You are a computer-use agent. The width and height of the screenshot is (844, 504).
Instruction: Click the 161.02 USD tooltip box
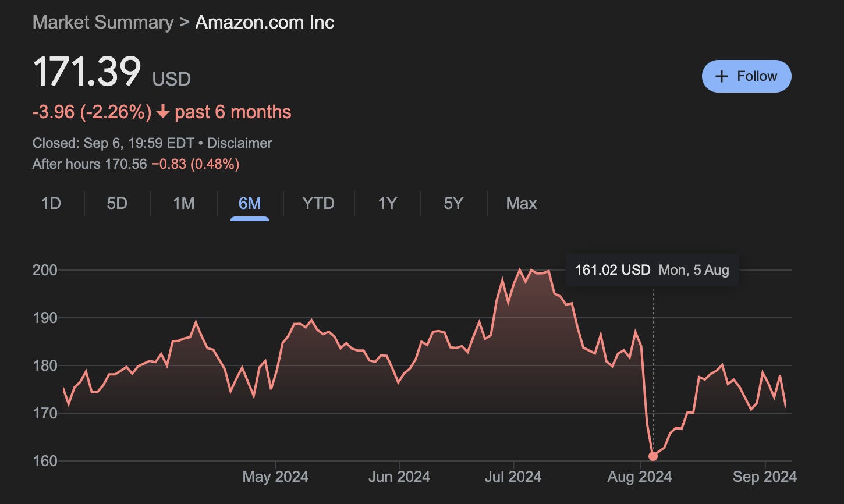tap(652, 269)
